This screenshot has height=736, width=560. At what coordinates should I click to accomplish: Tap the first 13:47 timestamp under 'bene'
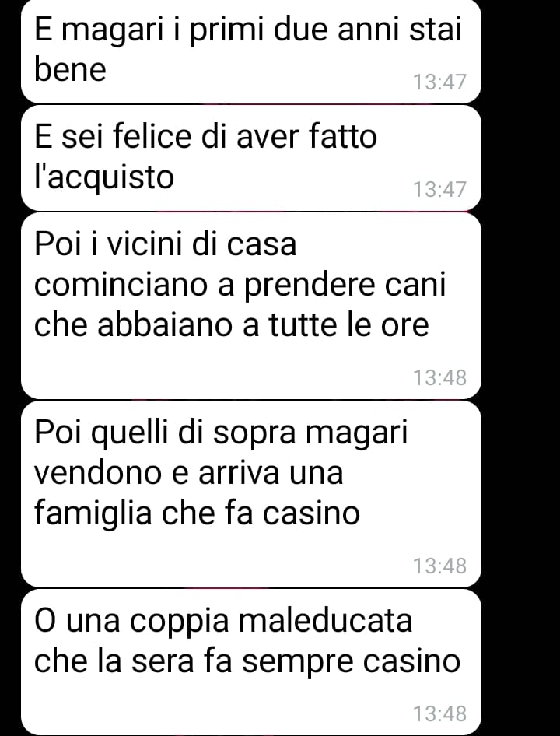pos(439,82)
